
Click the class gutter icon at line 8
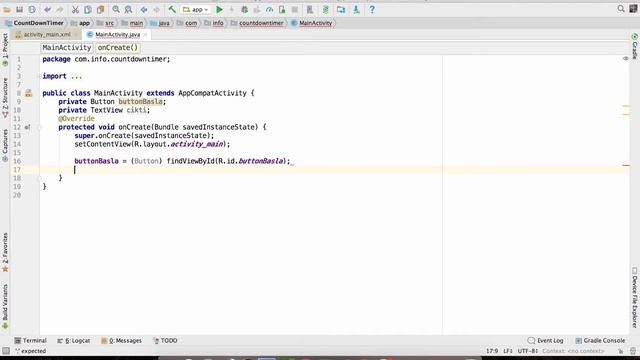28,93
